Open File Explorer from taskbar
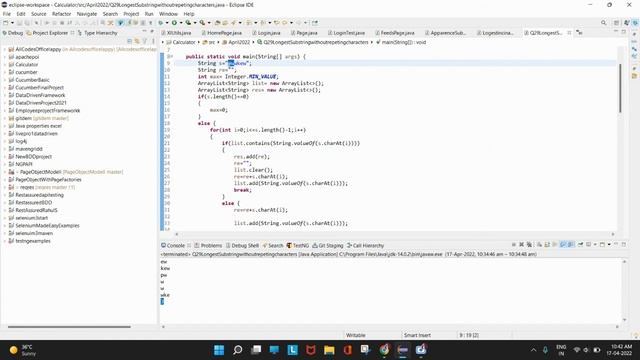Screen dimensions: 640x360 329,350
